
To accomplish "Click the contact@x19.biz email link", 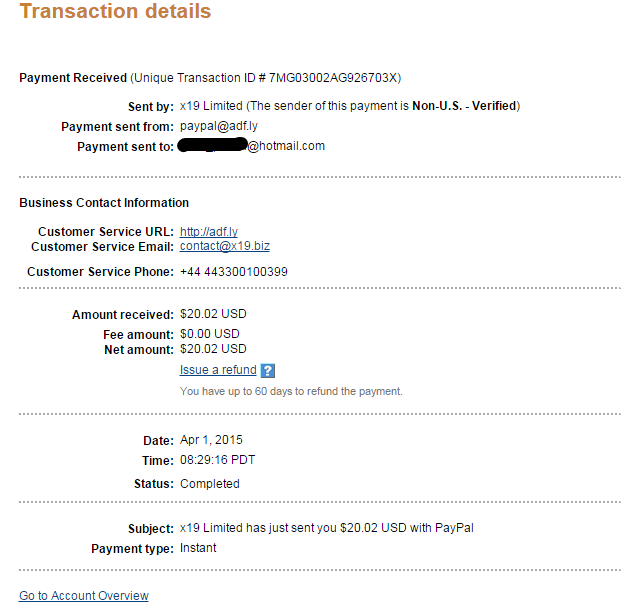I will click(225, 246).
